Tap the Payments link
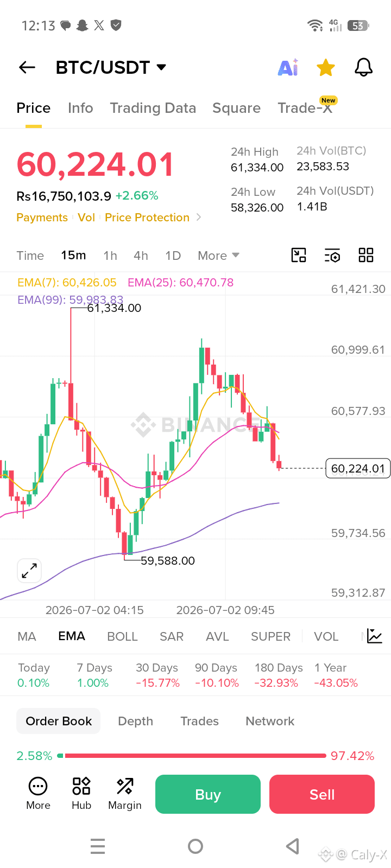Image resolution: width=391 pixels, height=868 pixels. [x=42, y=218]
